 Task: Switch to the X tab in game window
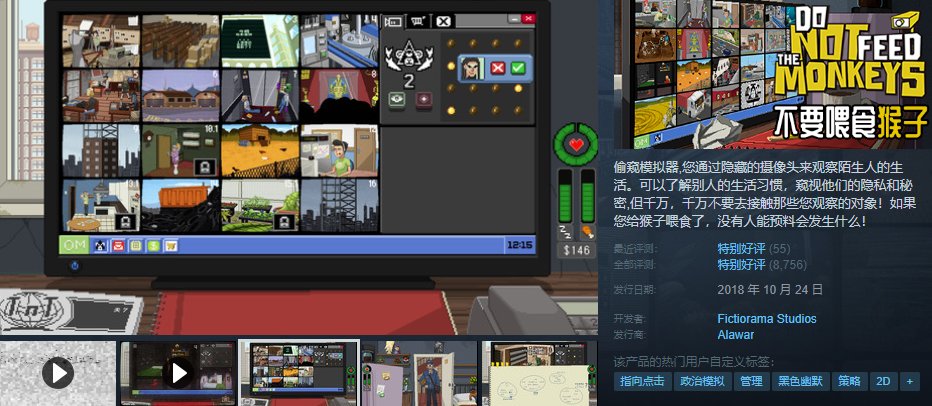point(443,22)
